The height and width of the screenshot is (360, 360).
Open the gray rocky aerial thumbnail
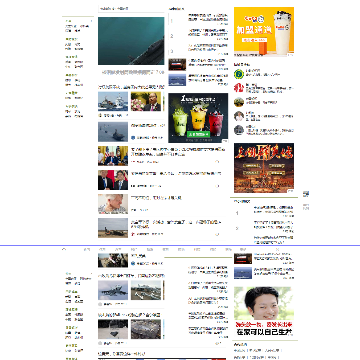pyautogui.click(x=146, y=329)
